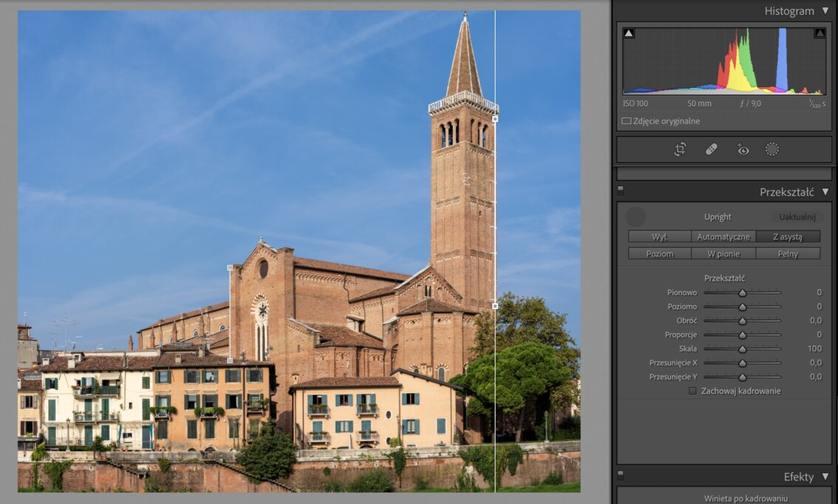Click the Guided Upright tool circle icon
The image size is (838, 504).
tap(635, 217)
